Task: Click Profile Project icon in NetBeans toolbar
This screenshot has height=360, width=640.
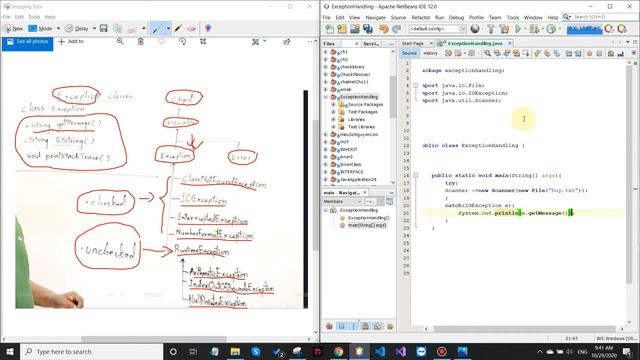Action: tap(551, 29)
